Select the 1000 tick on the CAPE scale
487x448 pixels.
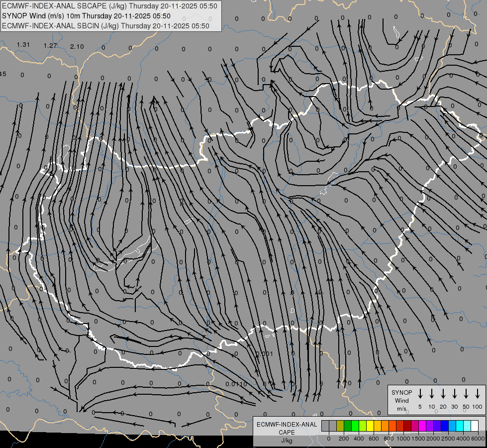[403, 439]
